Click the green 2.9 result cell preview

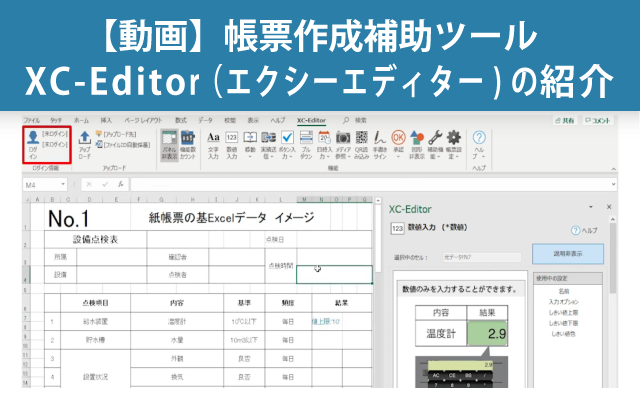pyautogui.click(x=487, y=333)
